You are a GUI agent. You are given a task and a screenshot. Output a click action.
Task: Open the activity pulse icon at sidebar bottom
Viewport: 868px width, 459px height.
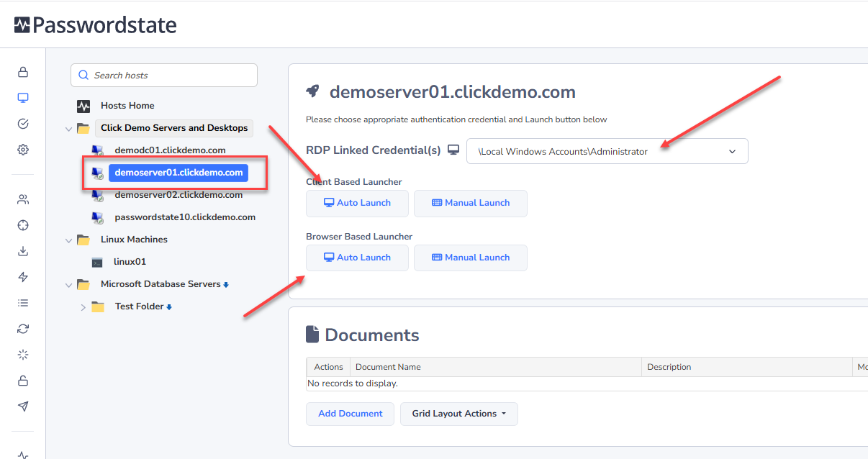[23, 455]
